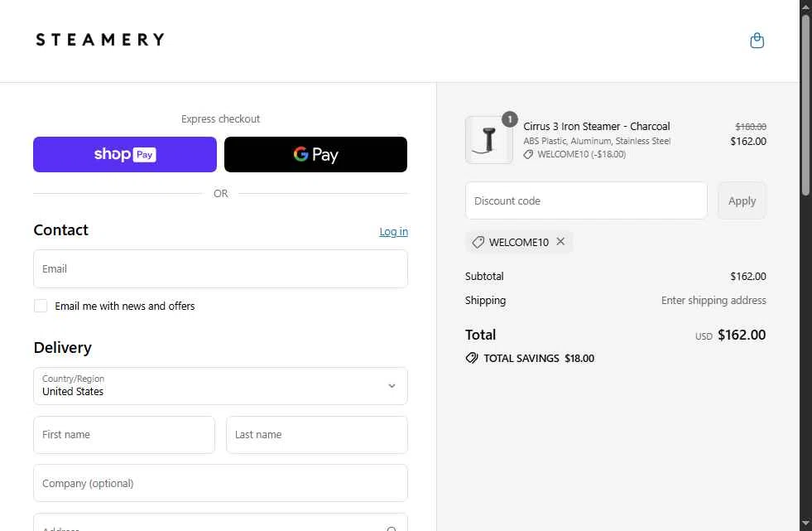
Task: Click the struck-through original price $180.00
Action: (751, 127)
